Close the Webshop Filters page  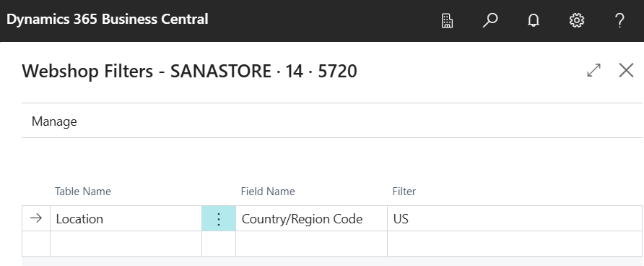pos(626,70)
